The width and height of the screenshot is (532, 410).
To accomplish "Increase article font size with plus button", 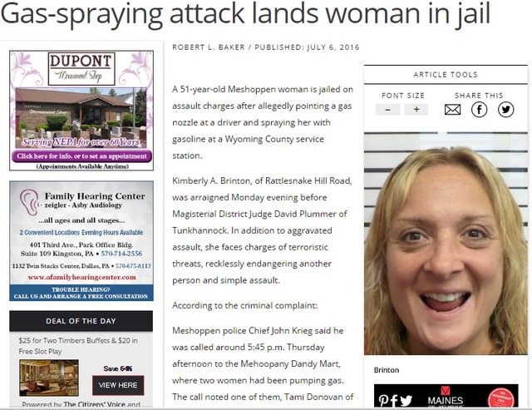I will coord(416,110).
